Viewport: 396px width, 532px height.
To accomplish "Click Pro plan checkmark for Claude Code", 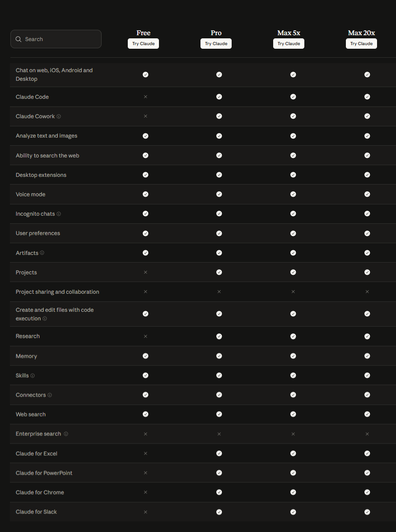I will 219,97.
